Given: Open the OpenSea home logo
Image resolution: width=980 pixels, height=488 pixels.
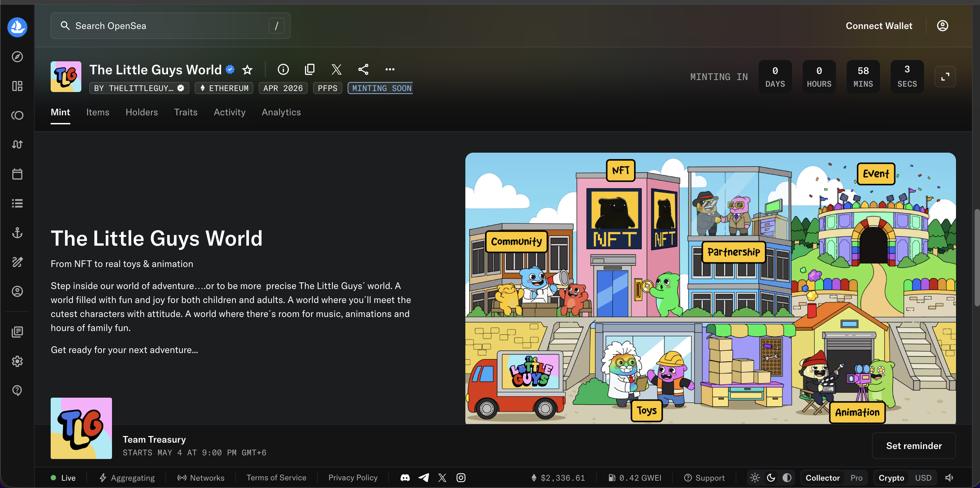Looking at the screenshot, I should [17, 27].
